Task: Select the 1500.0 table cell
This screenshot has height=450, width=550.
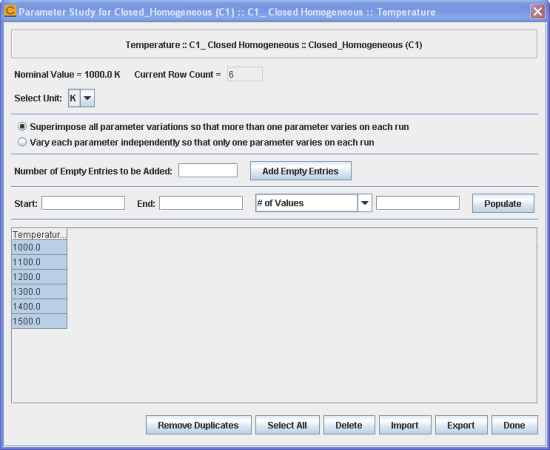Action: pos(39,321)
